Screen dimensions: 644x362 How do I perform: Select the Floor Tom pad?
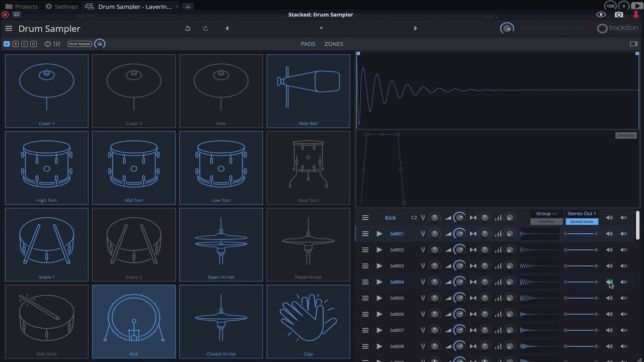pos(308,168)
